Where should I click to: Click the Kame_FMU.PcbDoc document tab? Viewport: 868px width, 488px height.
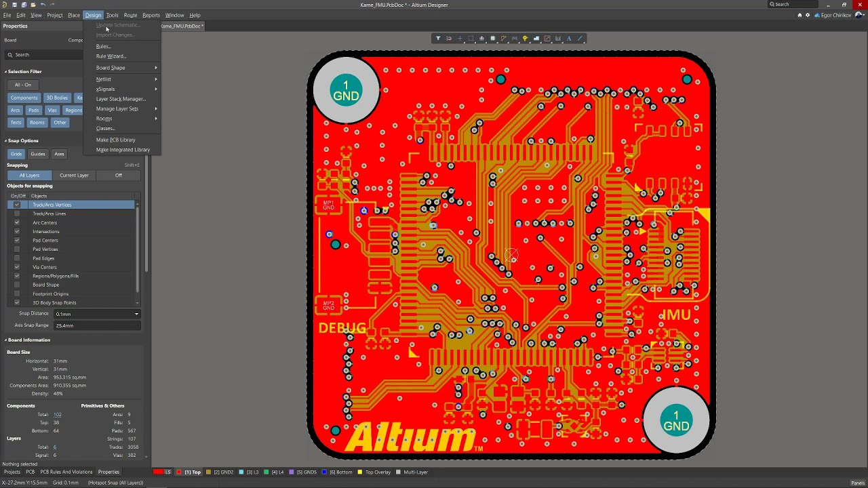[182, 26]
